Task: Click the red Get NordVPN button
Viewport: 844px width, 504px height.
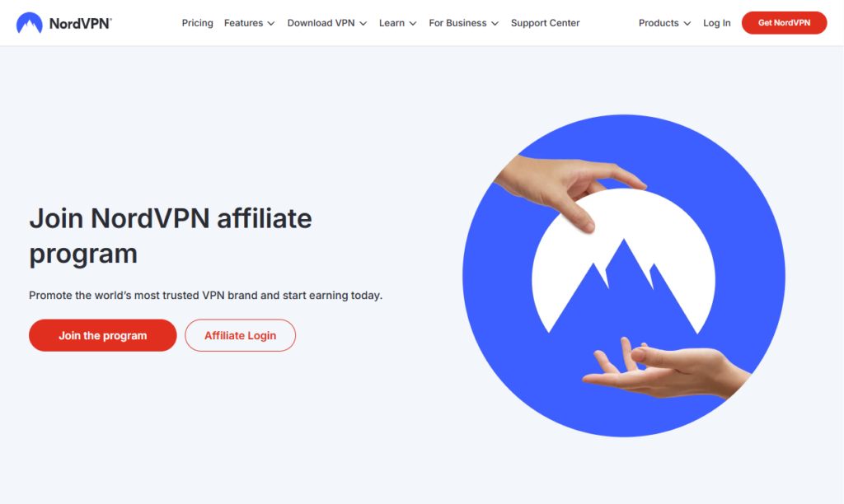Action: click(785, 22)
